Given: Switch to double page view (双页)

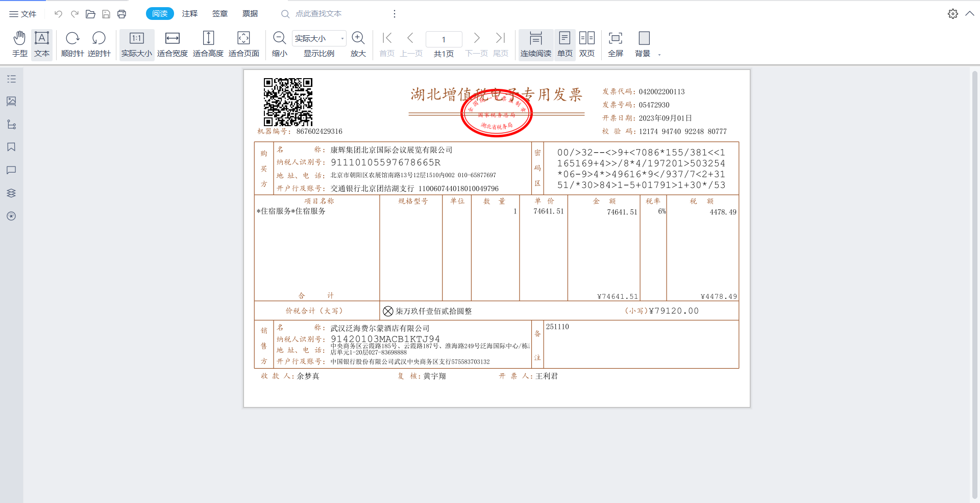Looking at the screenshot, I should (x=587, y=44).
